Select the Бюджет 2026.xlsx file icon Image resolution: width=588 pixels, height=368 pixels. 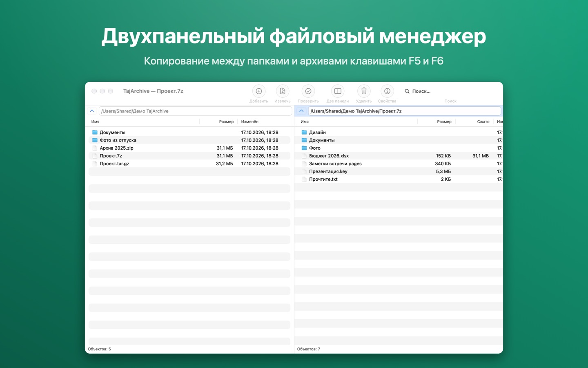pyautogui.click(x=304, y=156)
